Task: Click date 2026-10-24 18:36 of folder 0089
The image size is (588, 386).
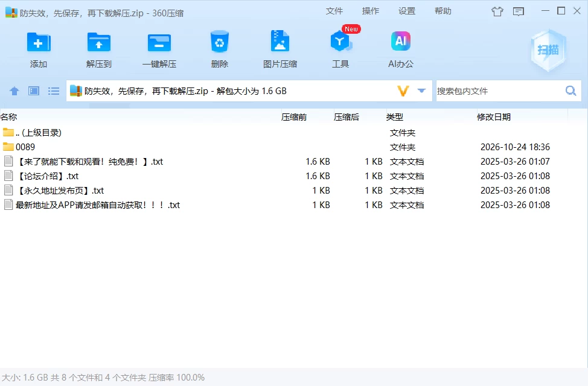Action: (x=515, y=147)
